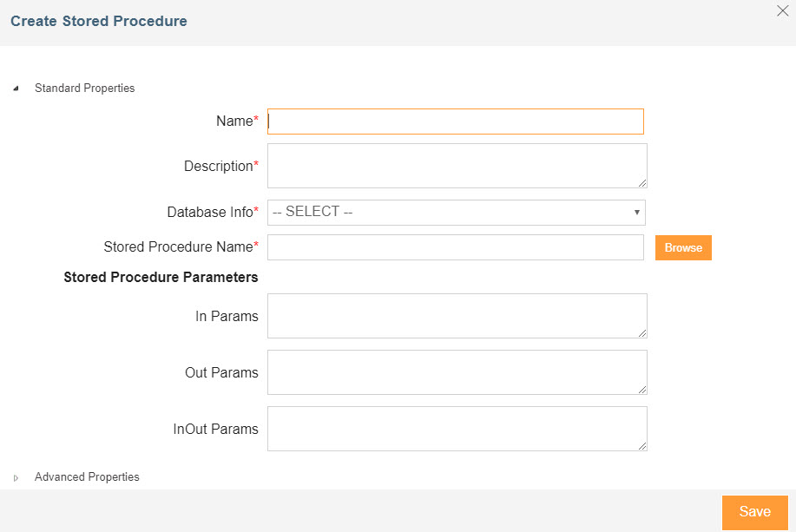Click the Out Params resize grip
Viewport: 796px width, 532px height.
coord(642,390)
